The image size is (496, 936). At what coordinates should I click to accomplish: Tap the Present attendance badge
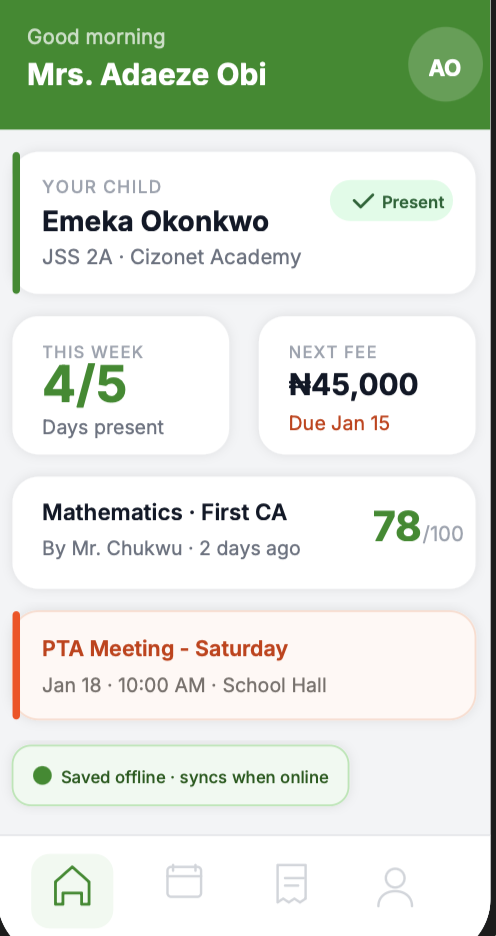(x=392, y=201)
